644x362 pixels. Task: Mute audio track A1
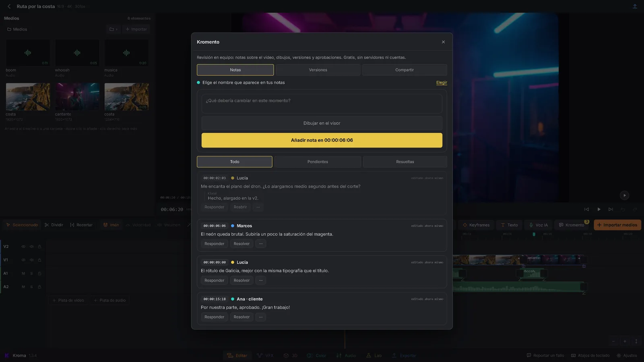[x=23, y=274]
